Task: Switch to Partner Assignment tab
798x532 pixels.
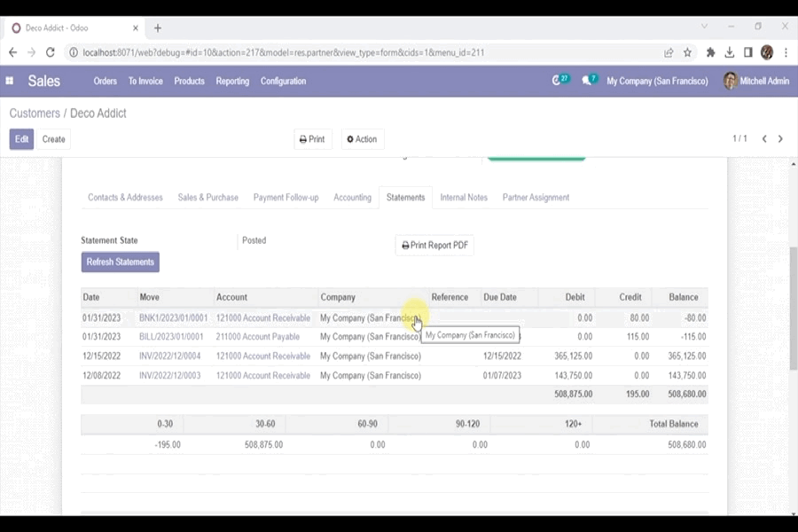Action: [x=536, y=198]
